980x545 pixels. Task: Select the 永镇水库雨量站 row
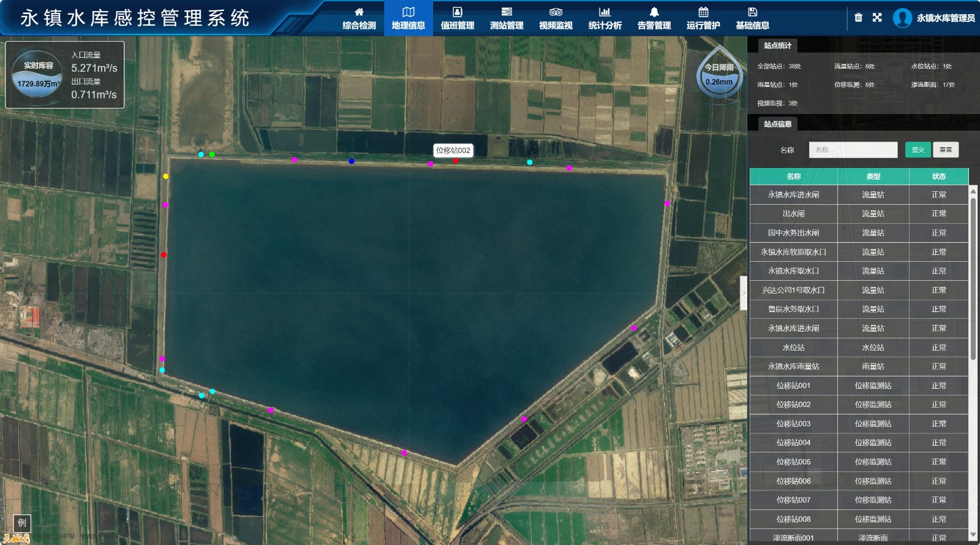(859, 367)
